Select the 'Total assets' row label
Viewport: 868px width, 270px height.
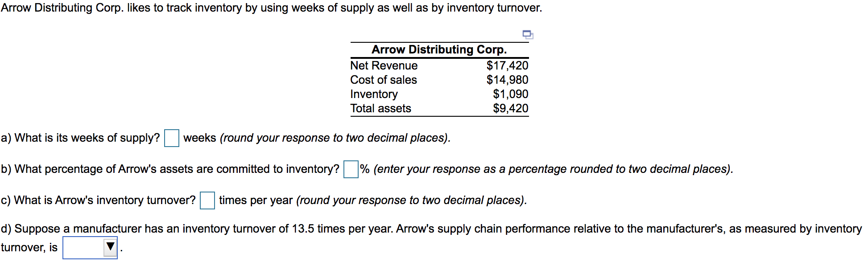pos(380,108)
